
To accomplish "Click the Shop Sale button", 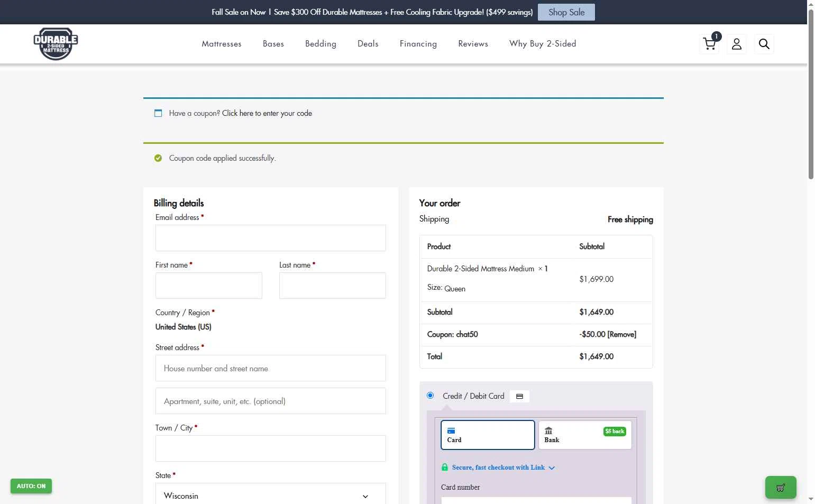I will tap(566, 12).
